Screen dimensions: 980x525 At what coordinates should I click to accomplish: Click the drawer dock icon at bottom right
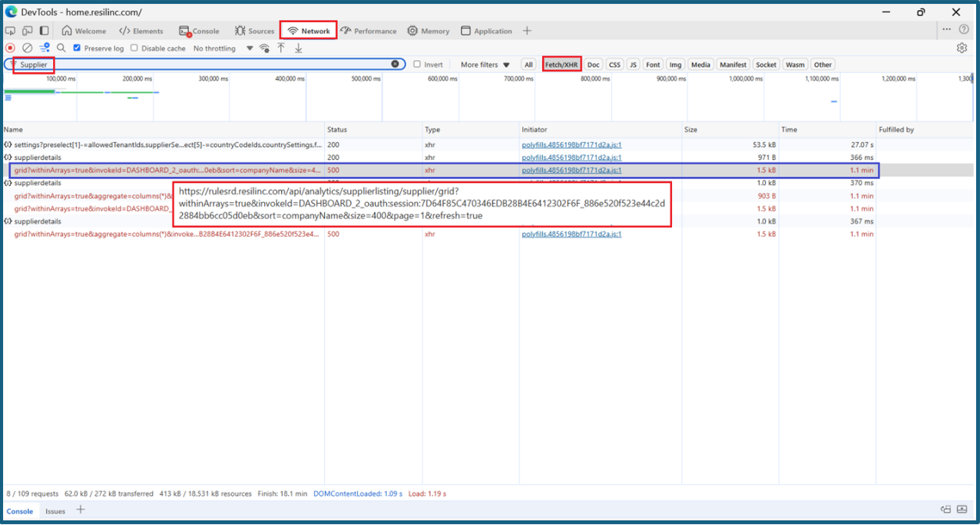click(946, 510)
